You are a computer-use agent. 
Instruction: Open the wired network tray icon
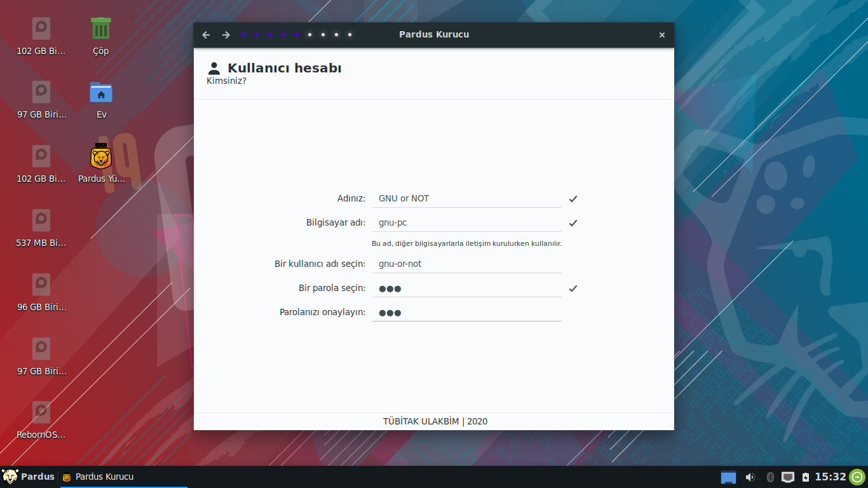click(788, 477)
